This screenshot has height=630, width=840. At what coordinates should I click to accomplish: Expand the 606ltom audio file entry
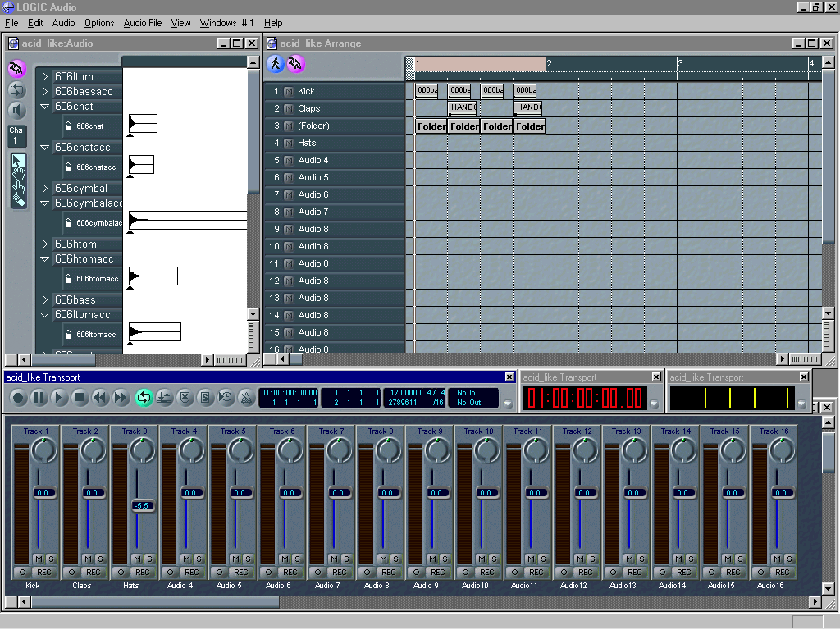(x=45, y=76)
